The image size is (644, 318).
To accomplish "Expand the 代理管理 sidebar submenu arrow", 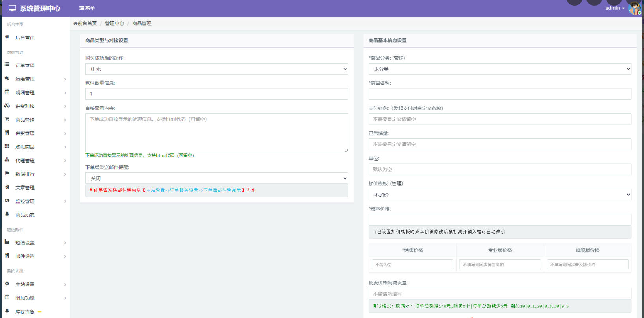I will coord(65,161).
